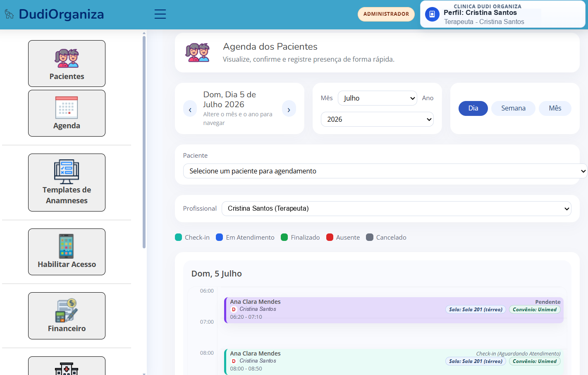Click the 08:00 - 08:50 time range text
This screenshot has width=588, height=375.
point(246,369)
